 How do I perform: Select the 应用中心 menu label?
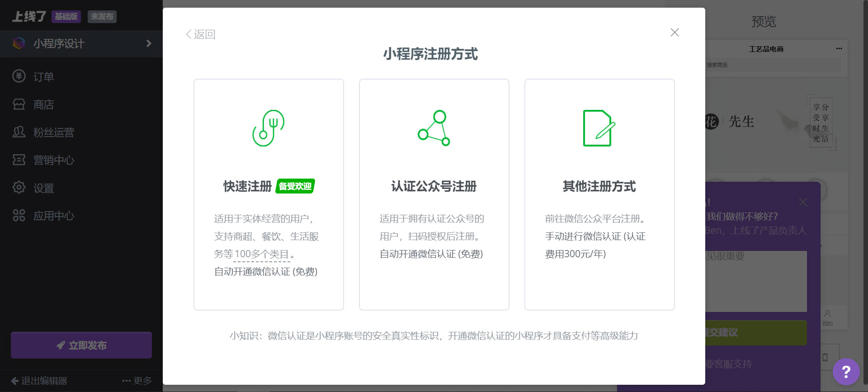54,216
